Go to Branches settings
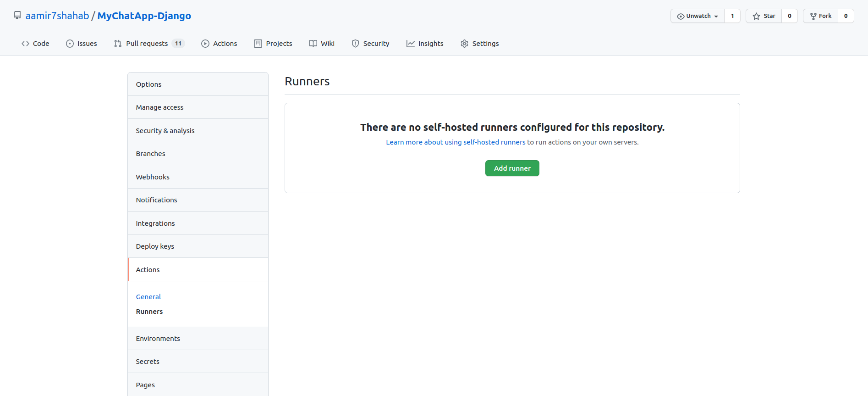Screen dimensions: 868x396 [x=198, y=154]
